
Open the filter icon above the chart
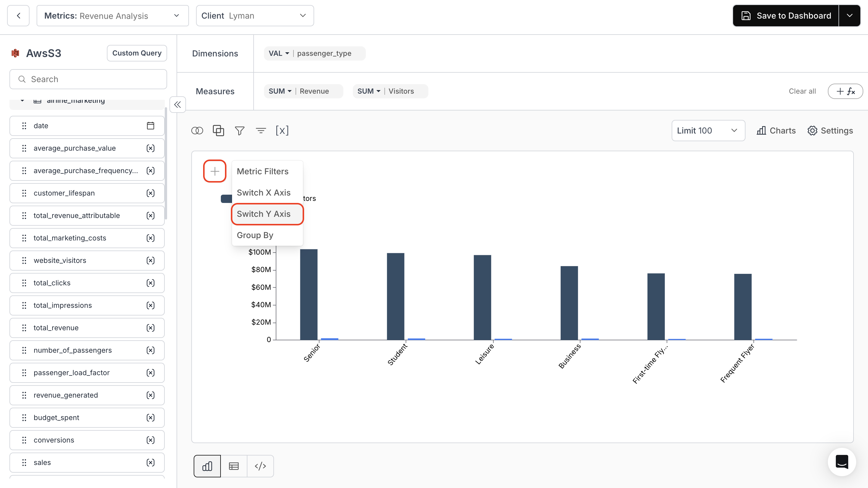[x=239, y=131]
